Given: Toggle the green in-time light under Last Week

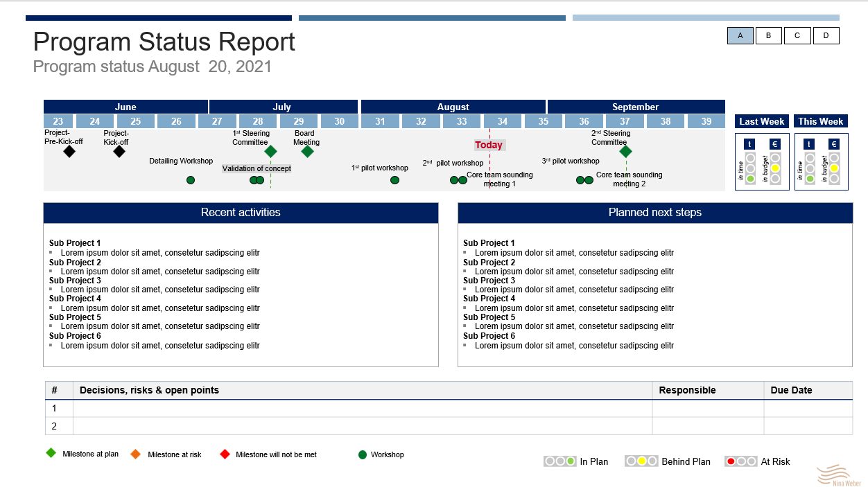Looking at the screenshot, I should pyautogui.click(x=750, y=179).
